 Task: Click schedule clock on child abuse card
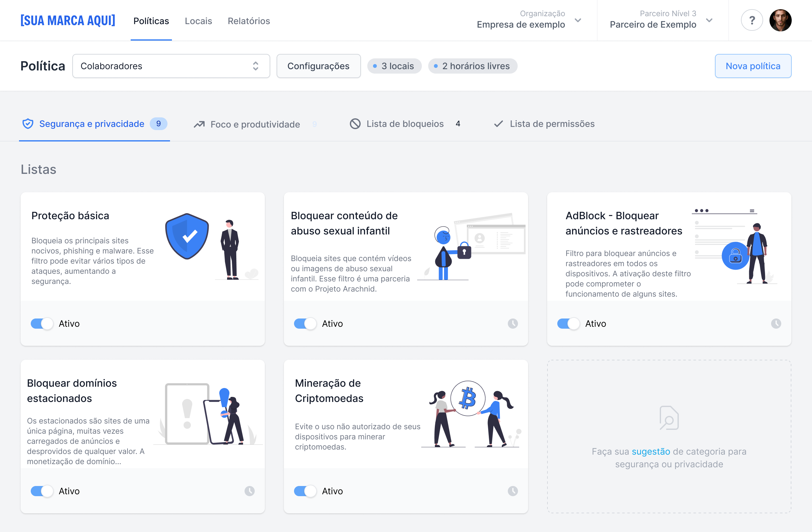(x=513, y=324)
